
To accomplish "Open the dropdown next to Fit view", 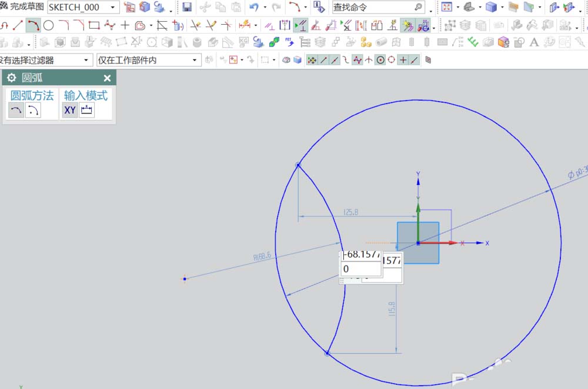I will tap(457, 6).
